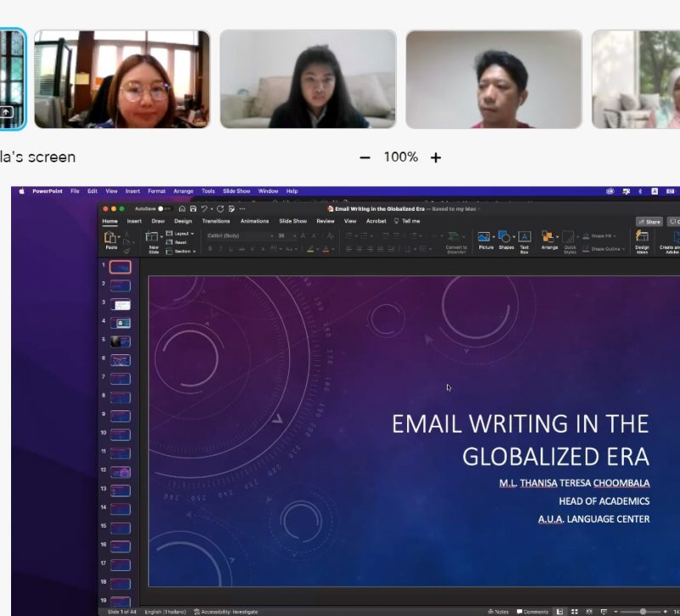Open the New Slide dropdown arrow

161,237
